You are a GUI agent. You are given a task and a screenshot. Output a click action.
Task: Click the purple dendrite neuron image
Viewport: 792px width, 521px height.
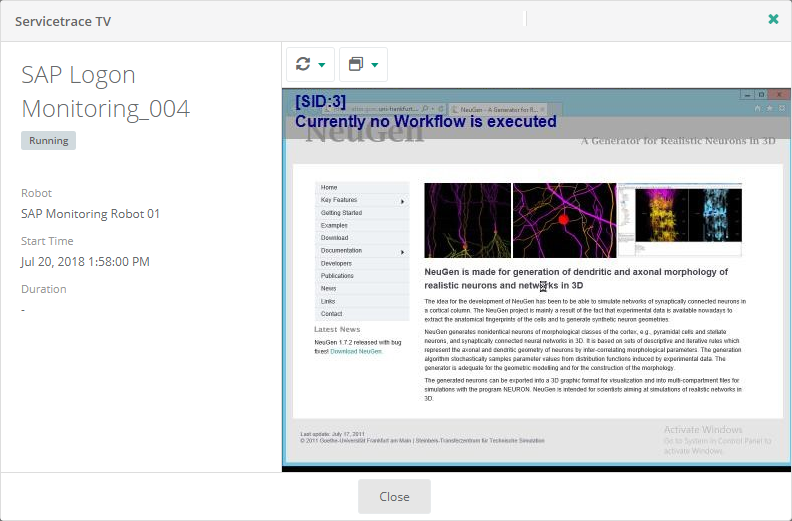click(468, 220)
